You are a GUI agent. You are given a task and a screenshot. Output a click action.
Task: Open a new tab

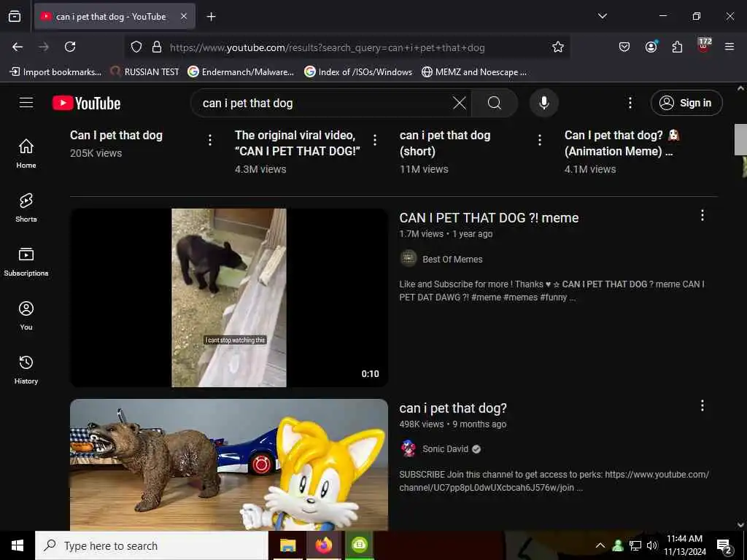[x=211, y=17]
